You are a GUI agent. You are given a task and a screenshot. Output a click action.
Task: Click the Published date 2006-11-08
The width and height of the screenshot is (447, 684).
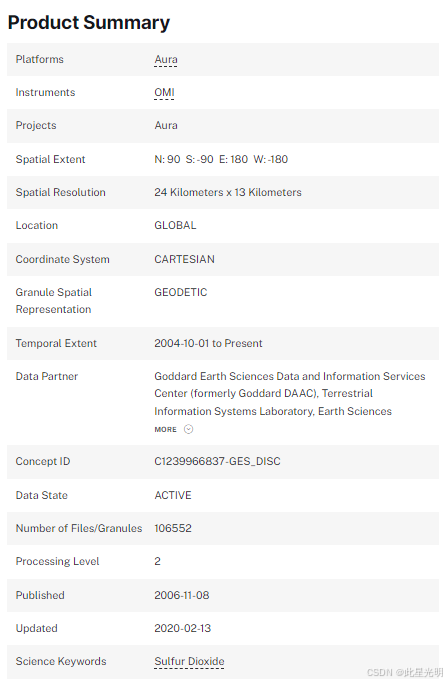[181, 595]
